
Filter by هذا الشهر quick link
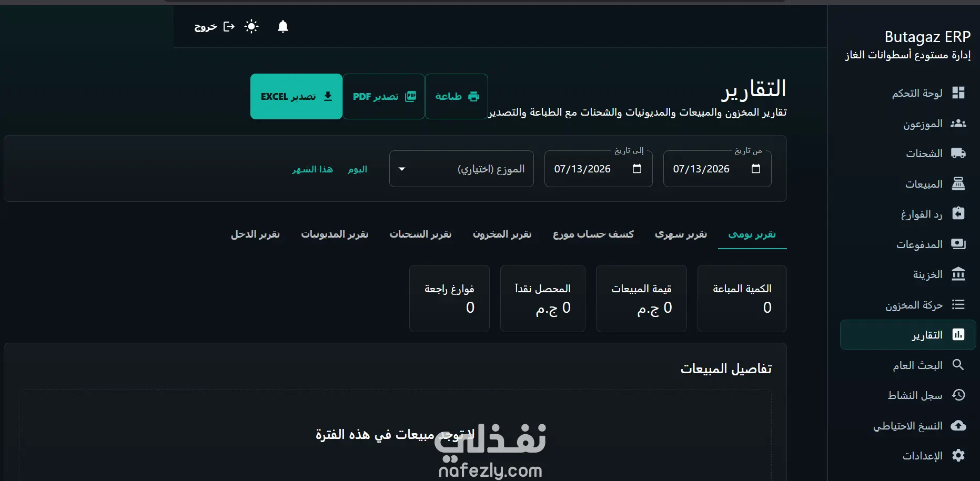click(x=312, y=169)
